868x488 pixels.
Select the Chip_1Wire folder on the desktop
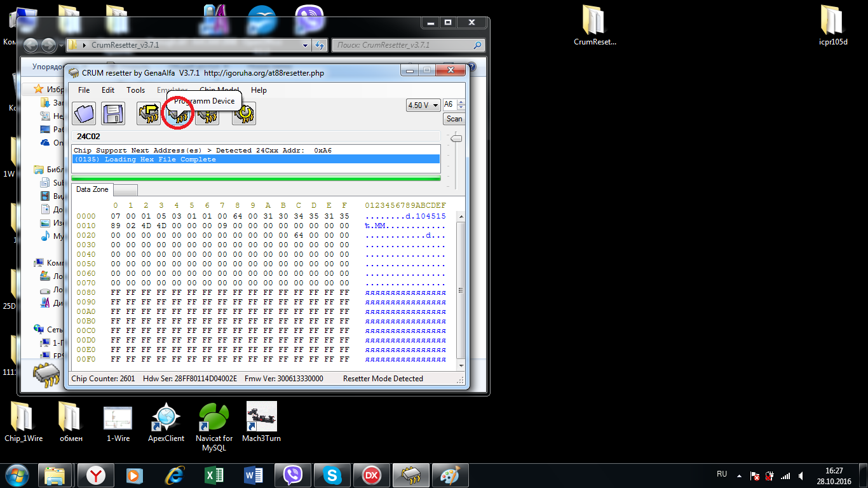point(24,422)
